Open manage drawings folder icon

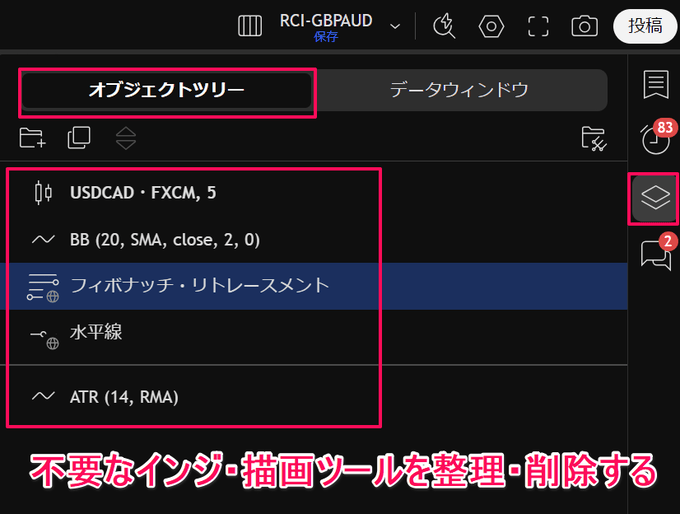tap(594, 138)
